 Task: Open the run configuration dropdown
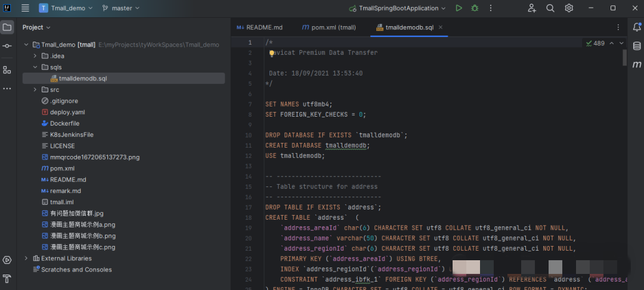click(398, 8)
